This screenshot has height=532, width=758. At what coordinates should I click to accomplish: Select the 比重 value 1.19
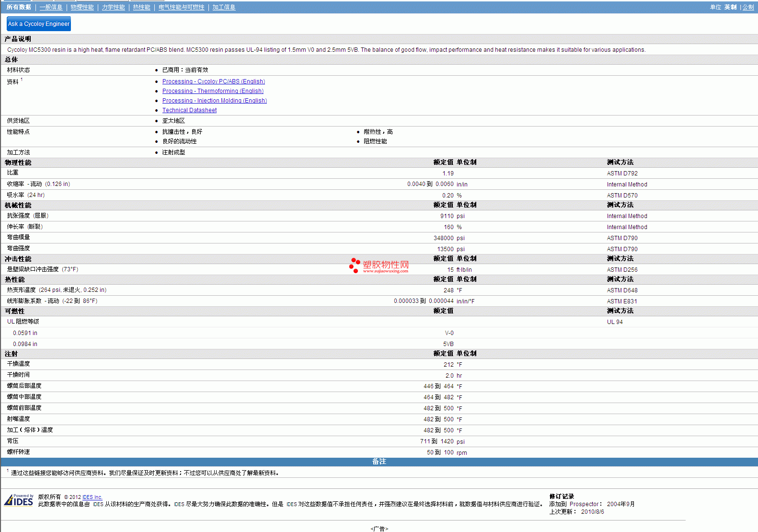pos(448,173)
